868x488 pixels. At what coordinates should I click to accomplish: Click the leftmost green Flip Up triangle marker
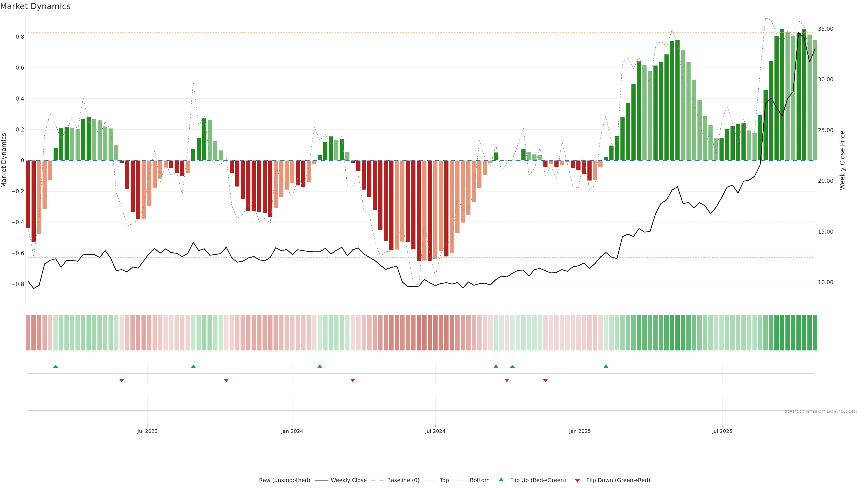56,366
